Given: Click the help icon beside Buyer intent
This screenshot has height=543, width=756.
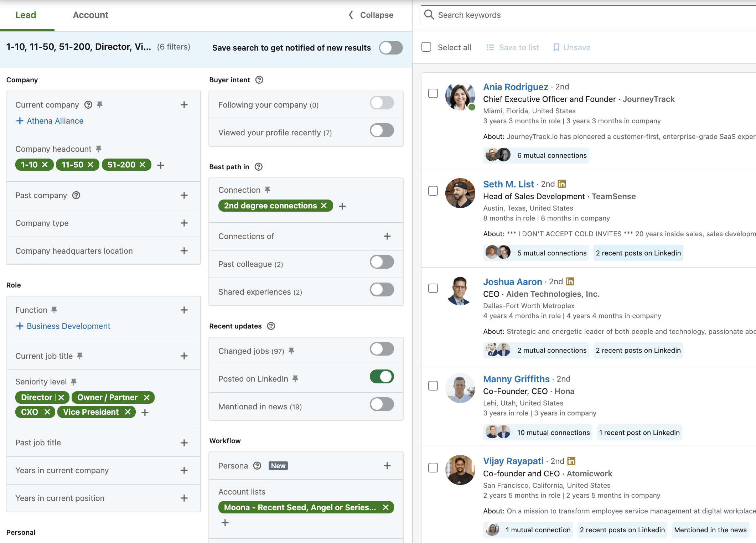Looking at the screenshot, I should pyautogui.click(x=259, y=80).
